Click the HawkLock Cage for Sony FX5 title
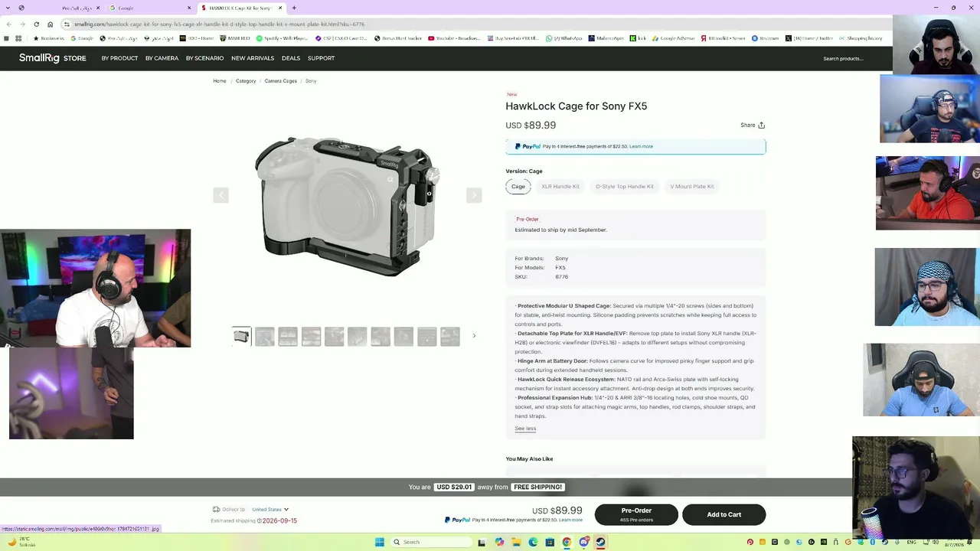Viewport: 980px width, 551px height. click(x=576, y=106)
